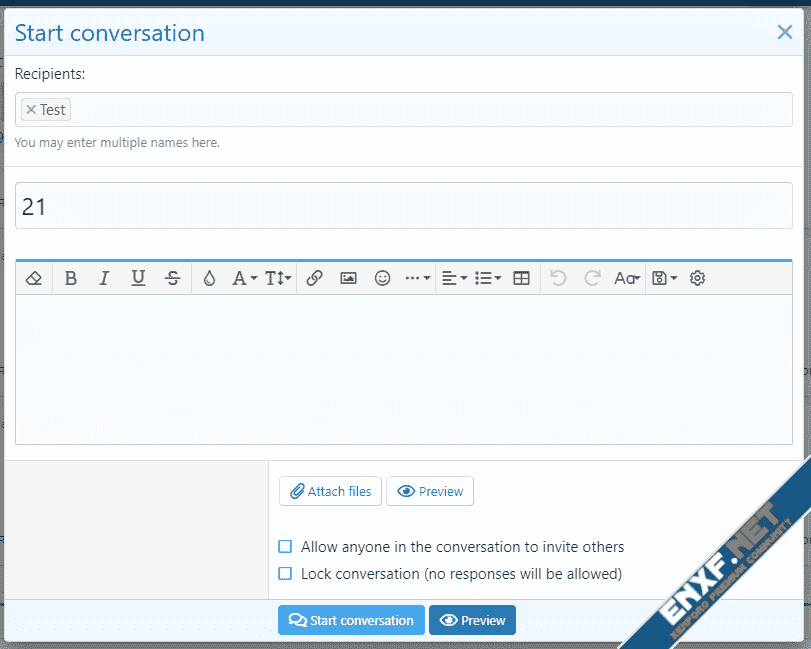This screenshot has height=649, width=811.
Task: Click the title field containing 21
Action: click(x=404, y=206)
